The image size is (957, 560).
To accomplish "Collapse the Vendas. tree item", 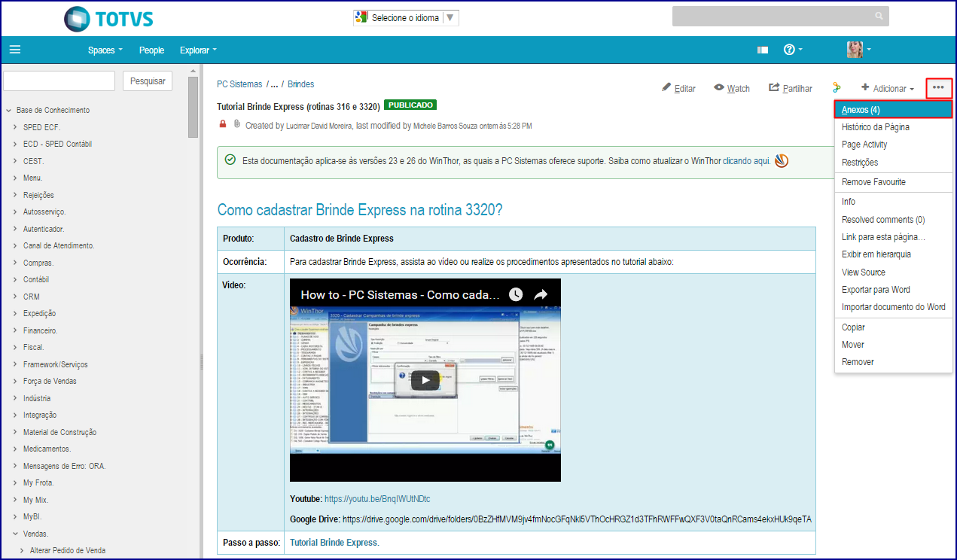I will tap(15, 534).
